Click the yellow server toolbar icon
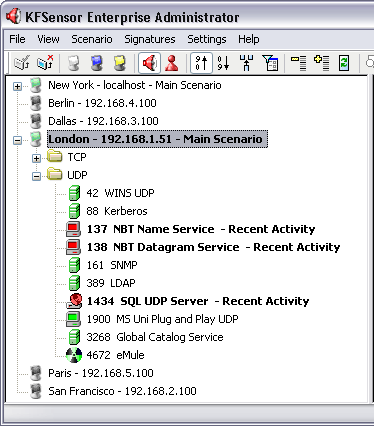 [x=120, y=63]
